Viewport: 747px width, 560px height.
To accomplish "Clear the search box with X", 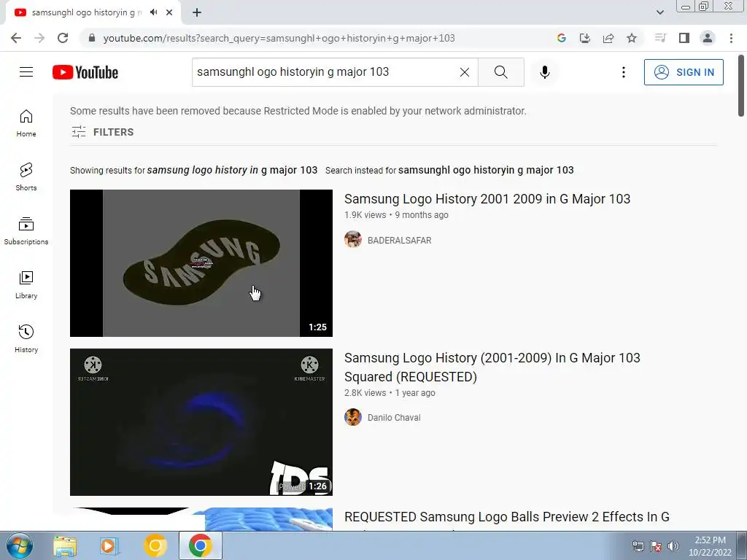I will tap(465, 72).
